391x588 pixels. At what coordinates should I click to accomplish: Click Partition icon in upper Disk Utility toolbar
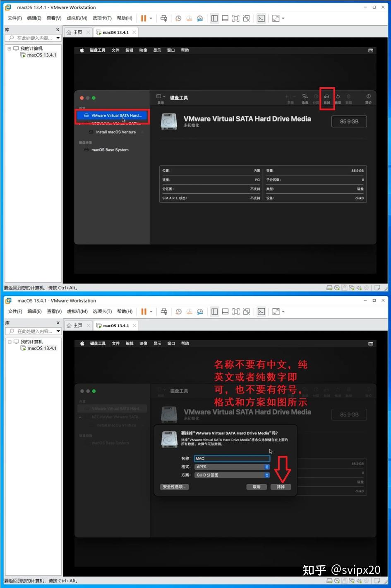coord(316,96)
